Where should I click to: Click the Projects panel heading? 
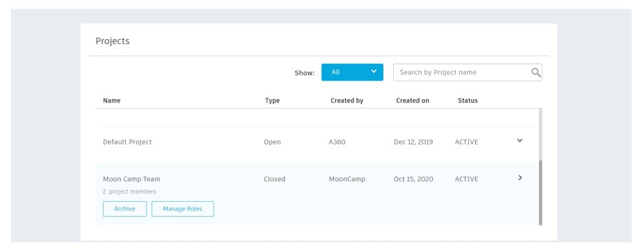pyautogui.click(x=113, y=41)
